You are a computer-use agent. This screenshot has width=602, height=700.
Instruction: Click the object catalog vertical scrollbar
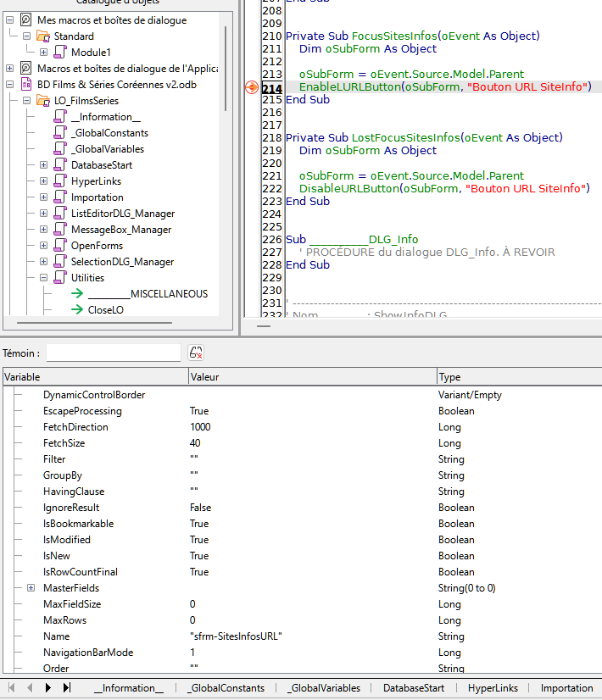226,69
